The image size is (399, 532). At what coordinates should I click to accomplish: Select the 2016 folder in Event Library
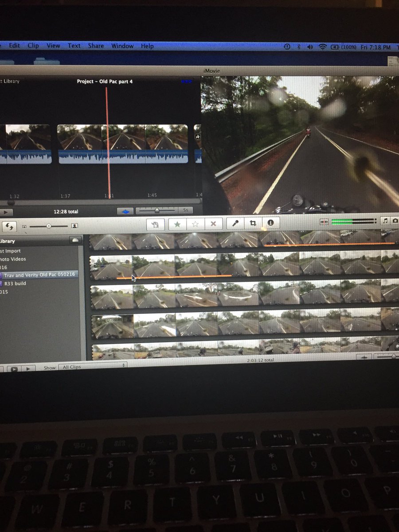[4, 267]
